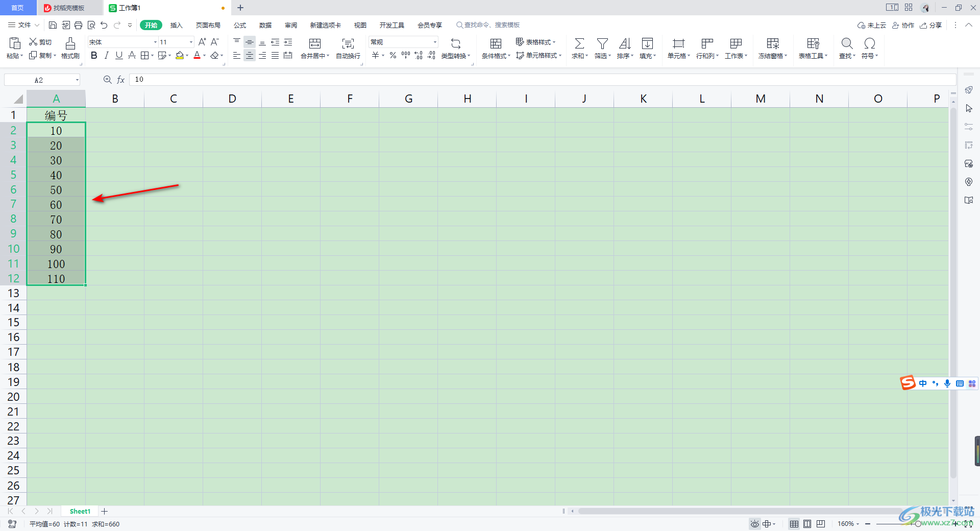Open the Name Box dropdown arrow
The width and height of the screenshot is (980, 531).
coord(77,80)
